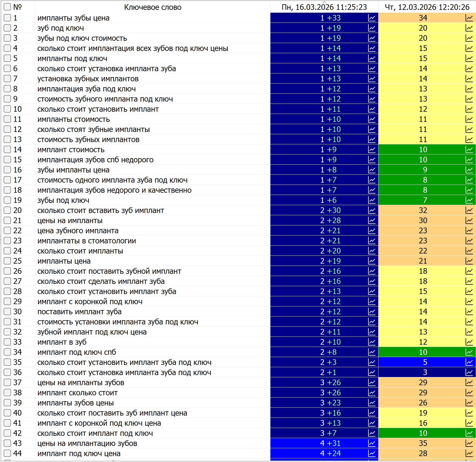Viewport: 476px width, 462px height.
Task: Click 16.03 chart icon for 'имплант стоимость' row
Action: pos(372,150)
